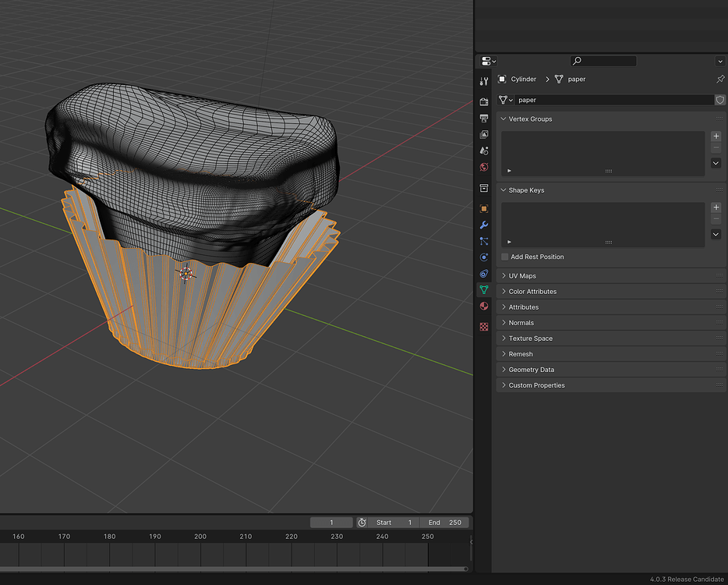Open the Render properties tab
This screenshot has width=728, height=585.
(484, 101)
